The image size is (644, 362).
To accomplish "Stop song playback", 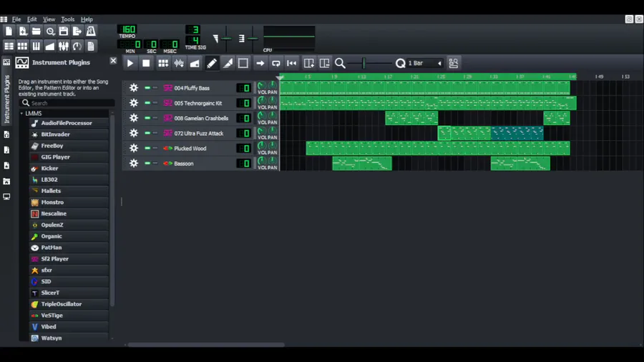I will point(146,63).
